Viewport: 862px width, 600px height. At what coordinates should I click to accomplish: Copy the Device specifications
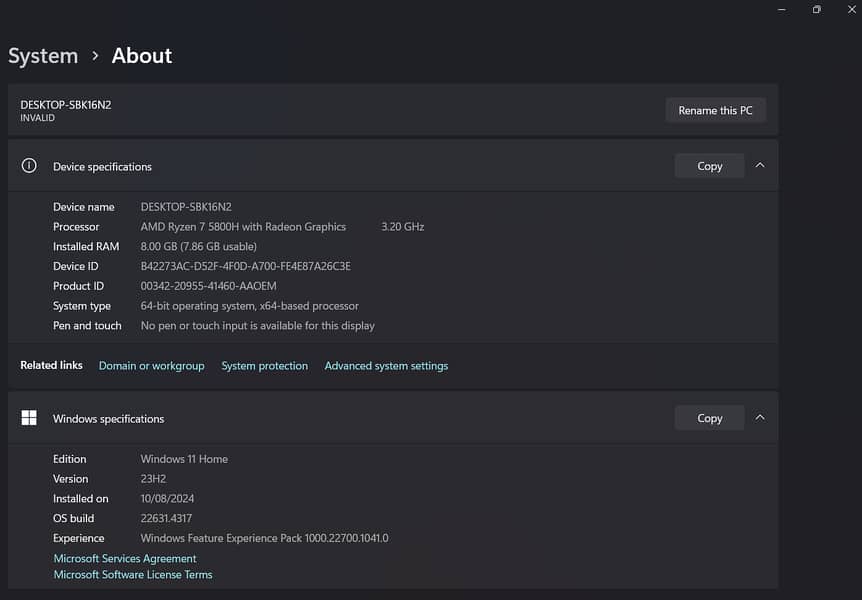pyautogui.click(x=709, y=166)
